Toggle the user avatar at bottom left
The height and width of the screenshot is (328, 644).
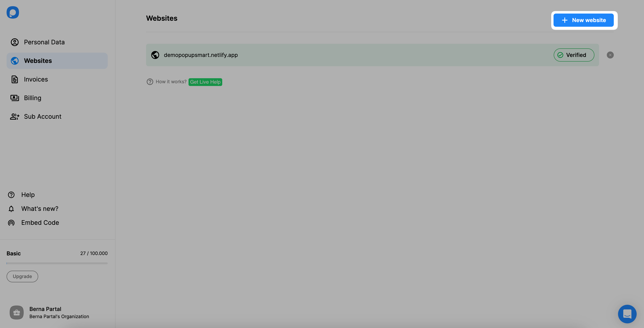pos(17,312)
